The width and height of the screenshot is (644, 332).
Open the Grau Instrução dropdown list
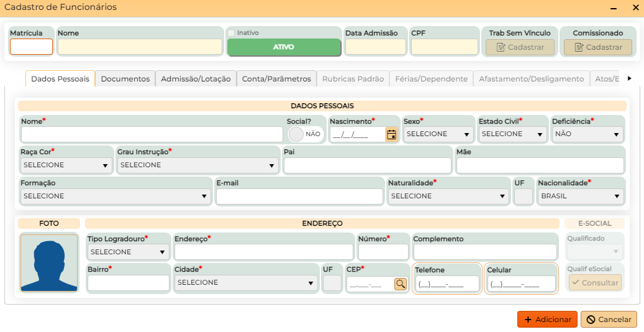tap(197, 165)
